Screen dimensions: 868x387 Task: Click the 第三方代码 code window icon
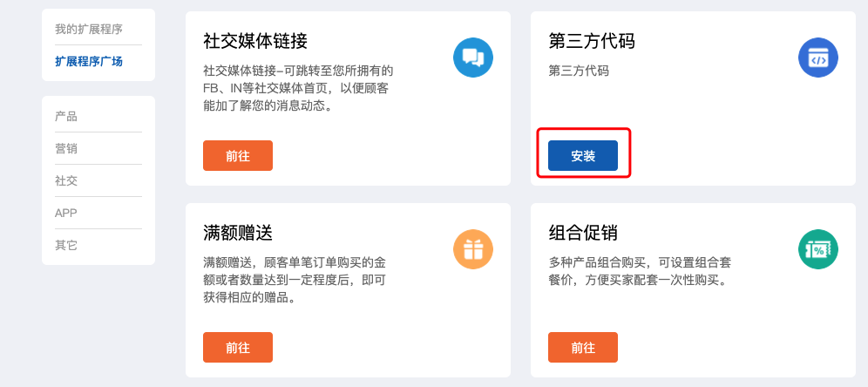coord(818,58)
